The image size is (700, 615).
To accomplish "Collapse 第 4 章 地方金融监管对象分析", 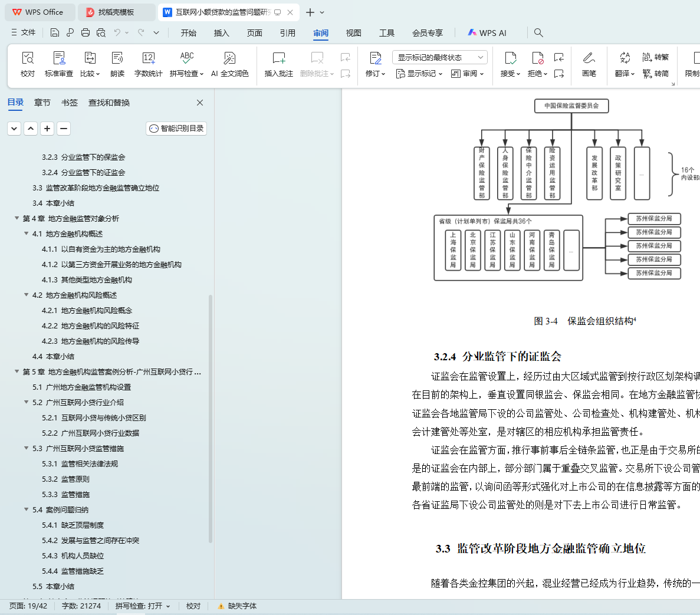I will (x=17, y=218).
